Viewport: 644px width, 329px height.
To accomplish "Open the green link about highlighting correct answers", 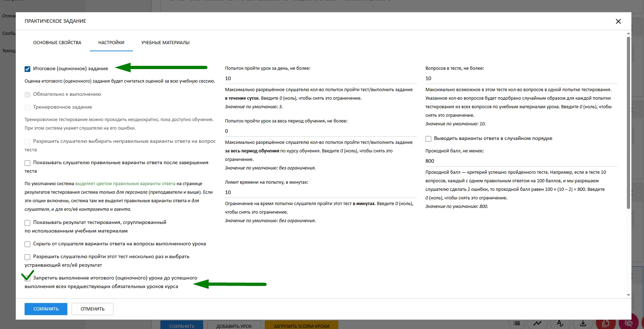I will coord(125,184).
